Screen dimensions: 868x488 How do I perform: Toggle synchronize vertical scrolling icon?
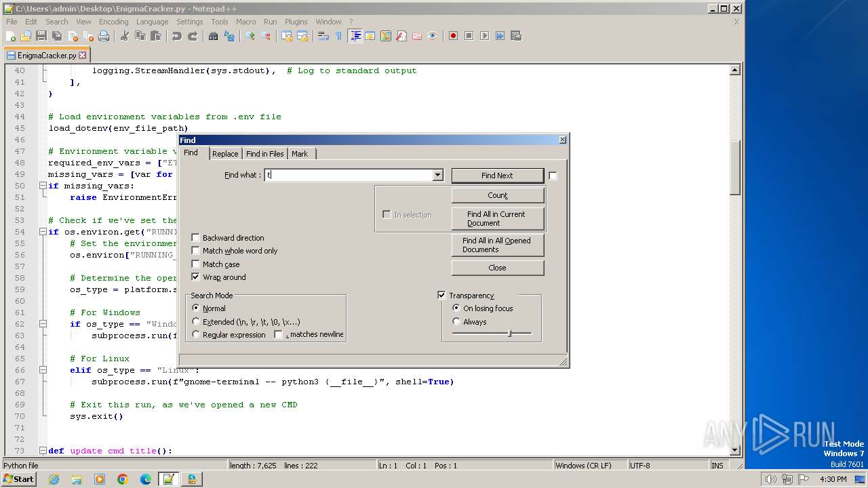point(287,36)
